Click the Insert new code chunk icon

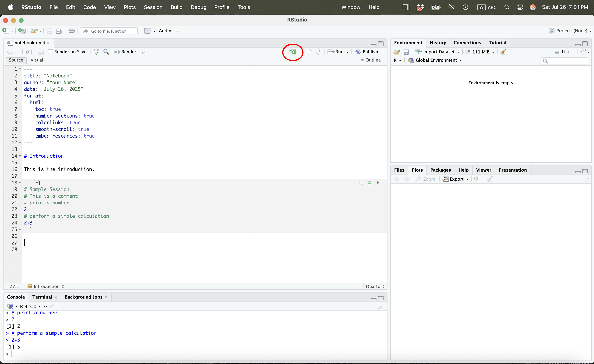[x=293, y=52]
